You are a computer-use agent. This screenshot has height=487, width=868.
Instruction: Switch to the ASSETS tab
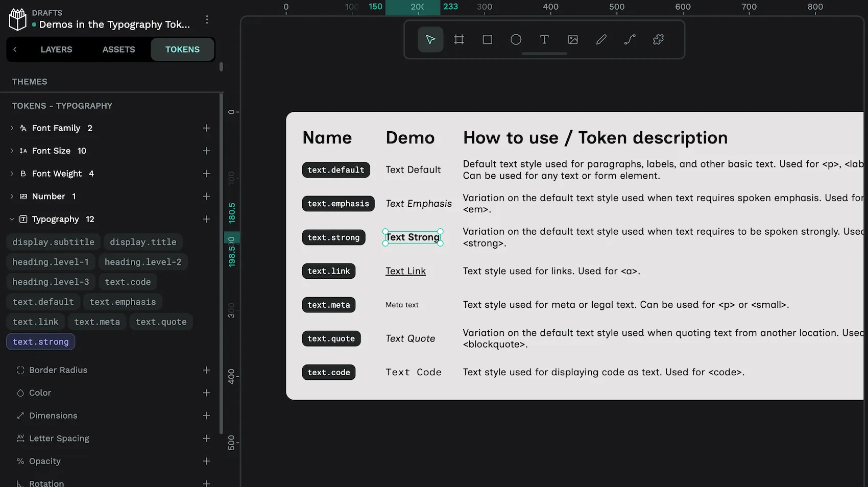tap(118, 49)
